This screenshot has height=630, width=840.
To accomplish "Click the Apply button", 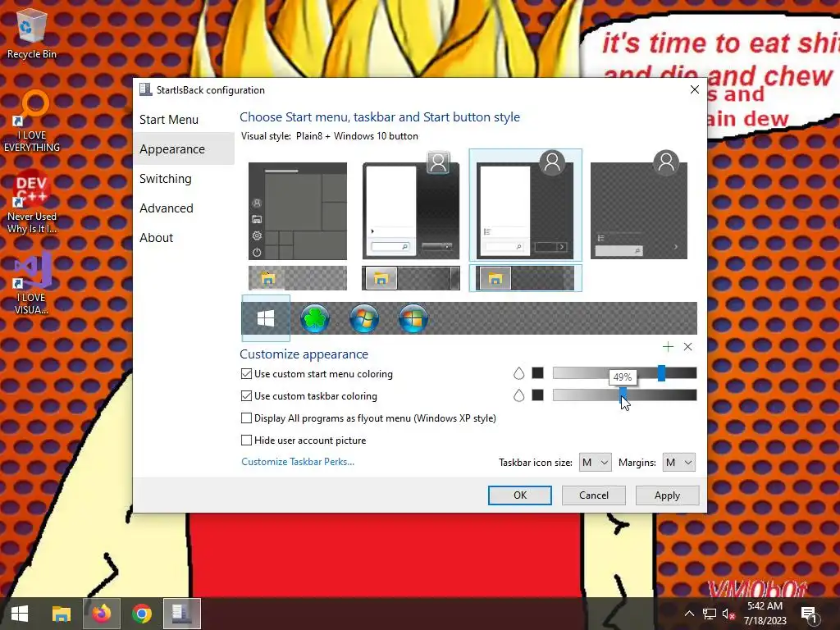I will point(667,495).
